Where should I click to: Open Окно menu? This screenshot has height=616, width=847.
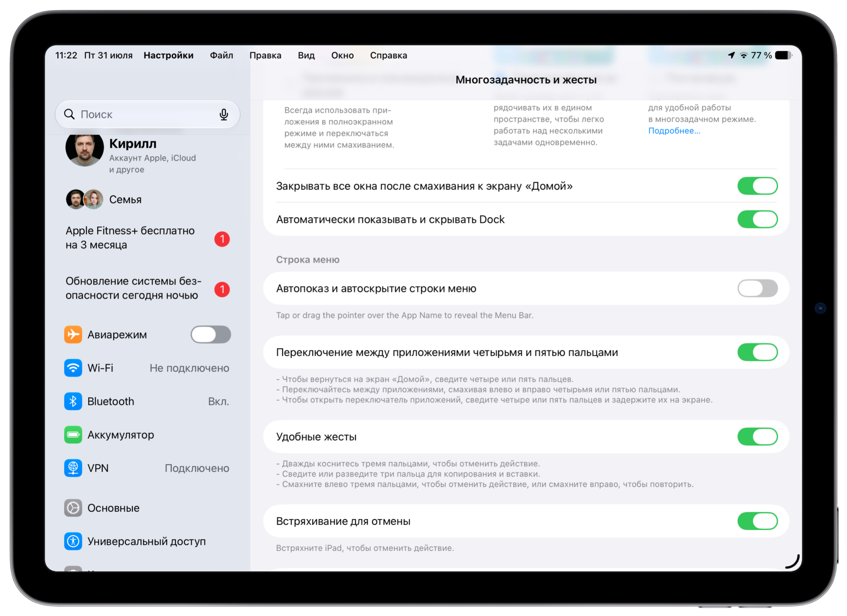point(342,55)
